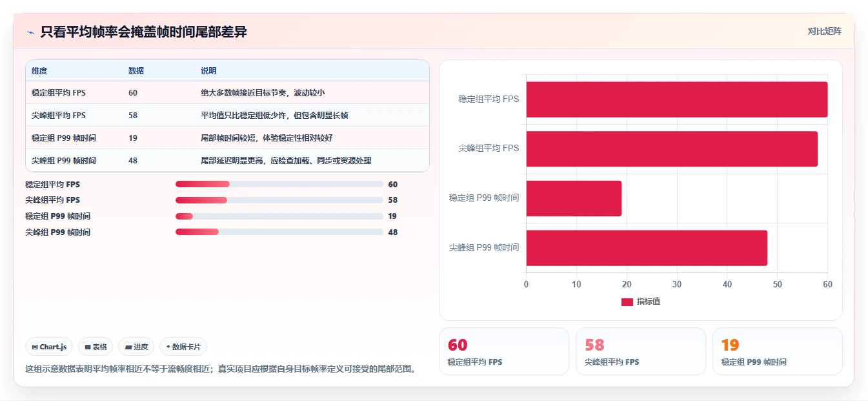This screenshot has height=401, width=868.
Task: Click the 说明 column header
Action: point(208,70)
